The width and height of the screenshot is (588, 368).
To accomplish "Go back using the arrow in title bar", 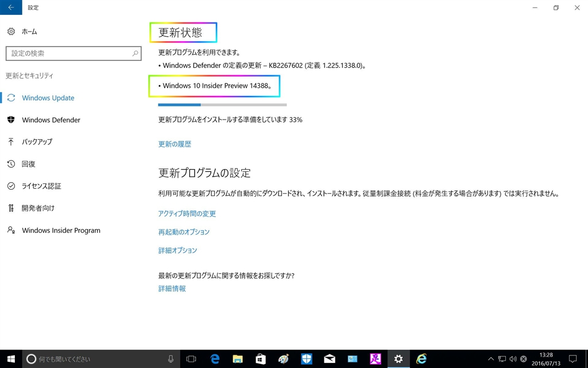I will 11,7.
